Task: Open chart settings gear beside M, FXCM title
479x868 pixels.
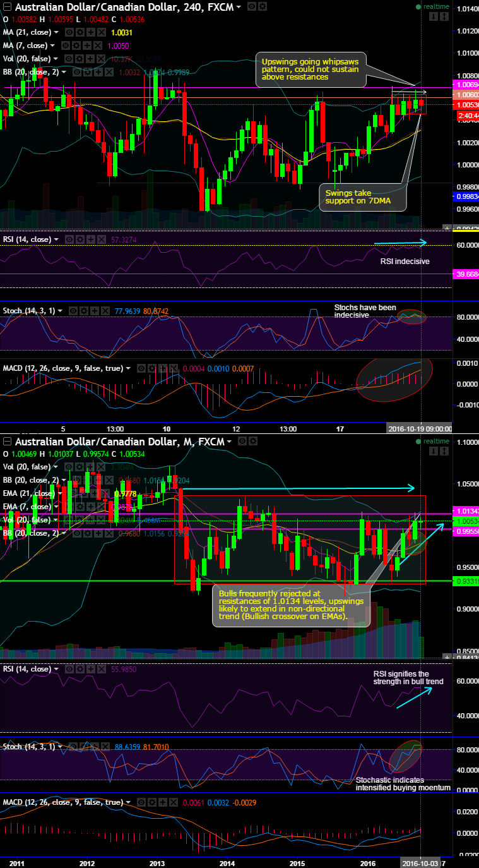Action: tap(253, 441)
